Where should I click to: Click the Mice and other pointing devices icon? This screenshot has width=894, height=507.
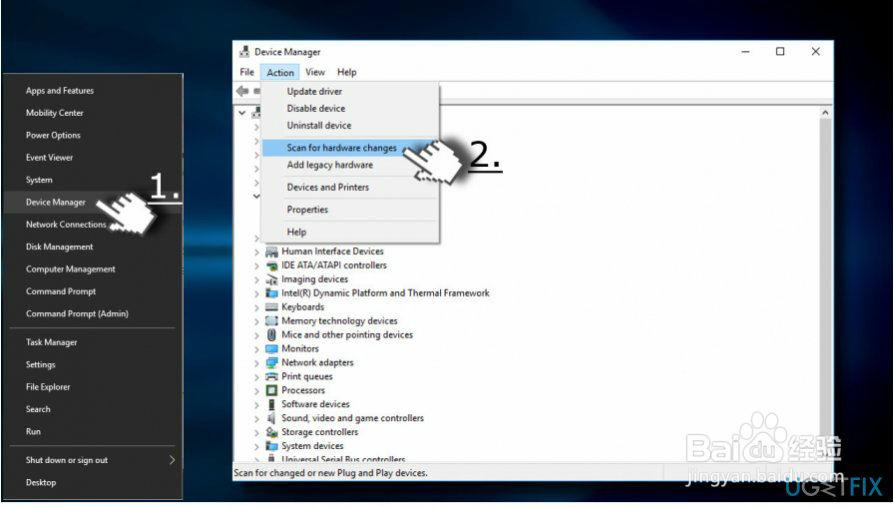tap(272, 335)
